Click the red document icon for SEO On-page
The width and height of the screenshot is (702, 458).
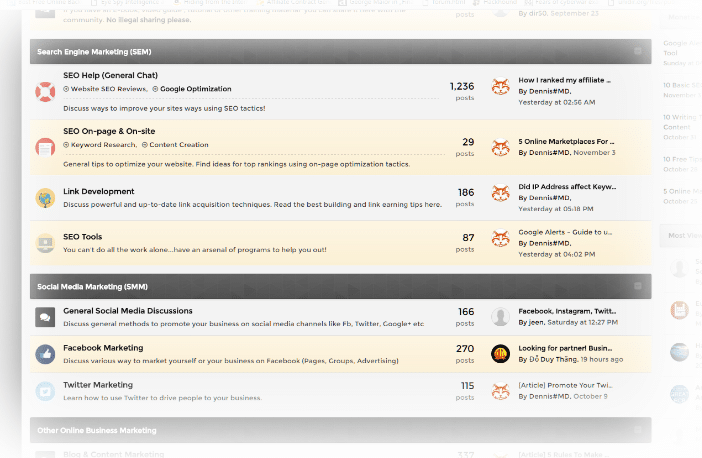pyautogui.click(x=45, y=148)
